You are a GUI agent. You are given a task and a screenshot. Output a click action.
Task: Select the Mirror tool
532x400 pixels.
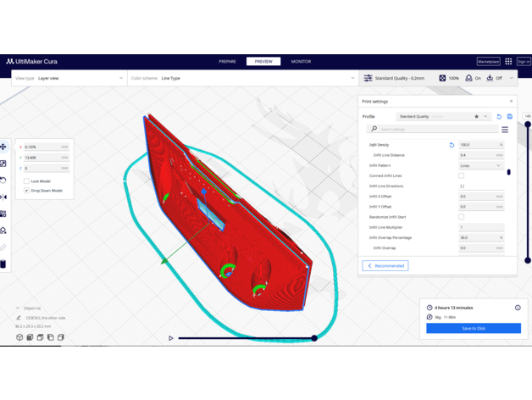click(3, 197)
